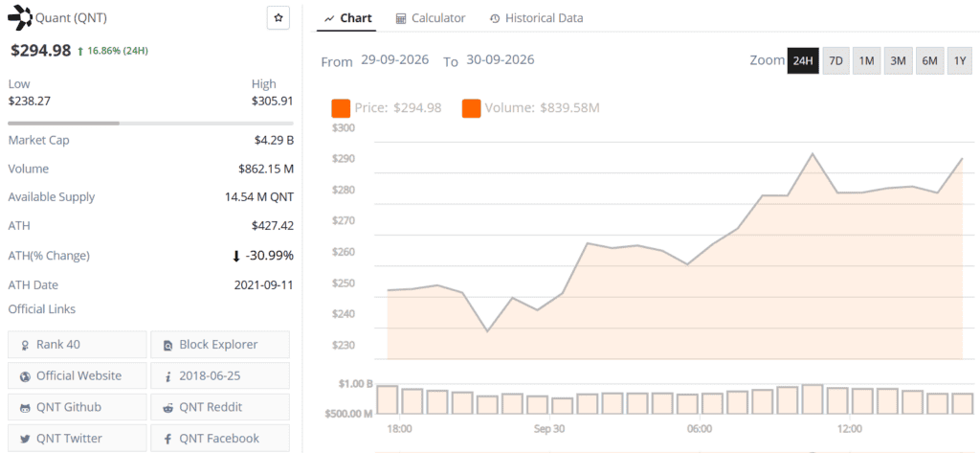Click the 12:00 axis label
The height and width of the screenshot is (453, 980).
(850, 429)
